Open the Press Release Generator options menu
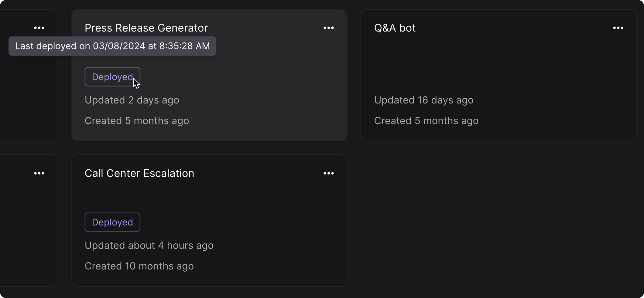The image size is (644, 298). 329,28
